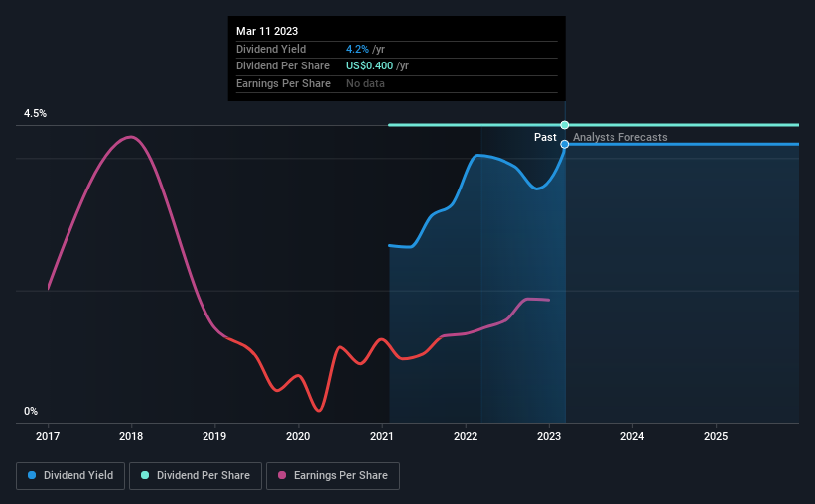Select the blue Dividend Yield data point marker
This screenshot has height=504, width=815.
coord(565,144)
